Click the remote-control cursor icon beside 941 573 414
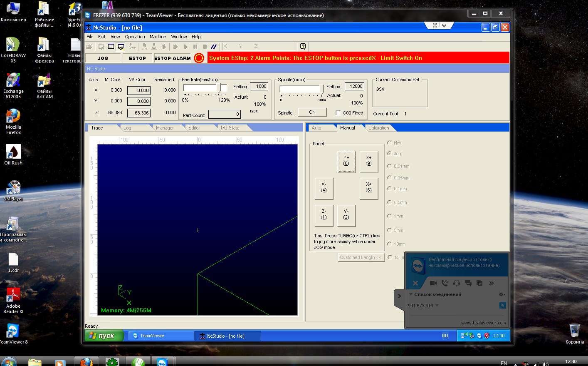Image resolution: width=588 pixels, height=366 pixels. [502, 305]
